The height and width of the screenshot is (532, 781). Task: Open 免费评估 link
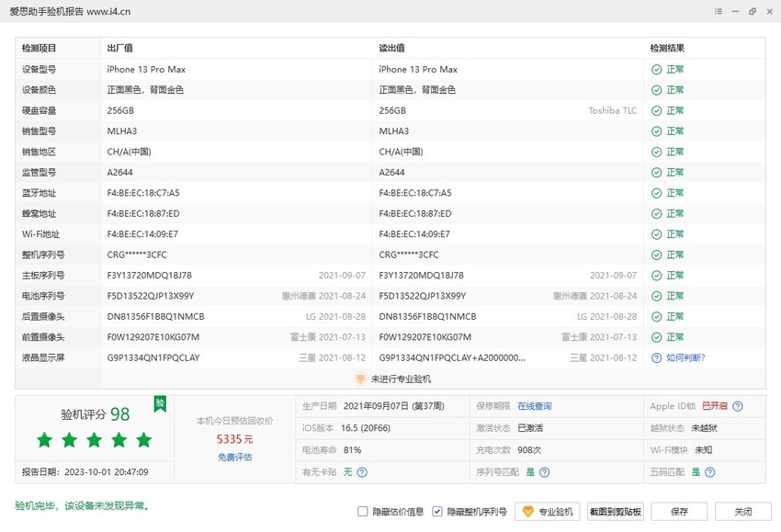pyautogui.click(x=234, y=458)
